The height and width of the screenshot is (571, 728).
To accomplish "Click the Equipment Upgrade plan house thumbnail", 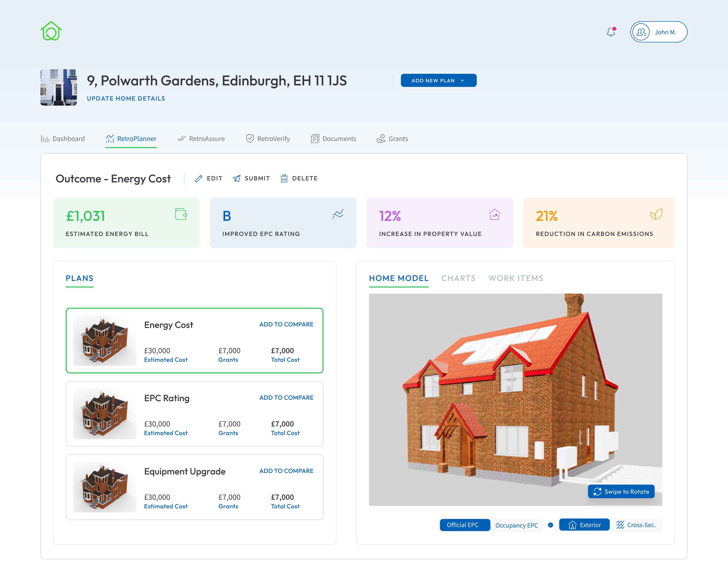I will tap(105, 487).
